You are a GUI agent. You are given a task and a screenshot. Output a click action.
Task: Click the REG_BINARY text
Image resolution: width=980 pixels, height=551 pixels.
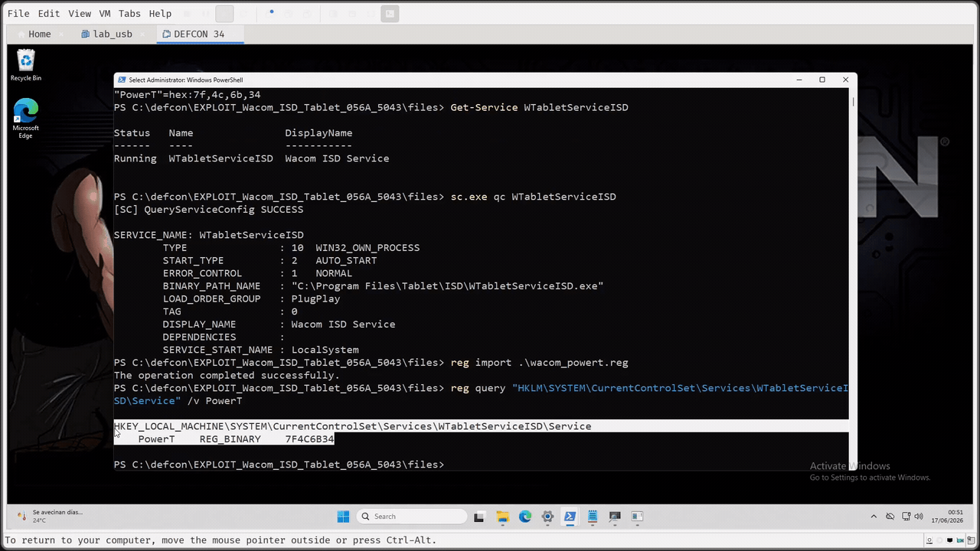(230, 439)
